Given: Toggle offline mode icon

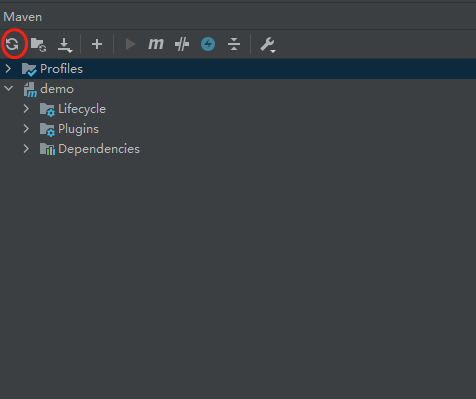Looking at the screenshot, I should click(182, 44).
